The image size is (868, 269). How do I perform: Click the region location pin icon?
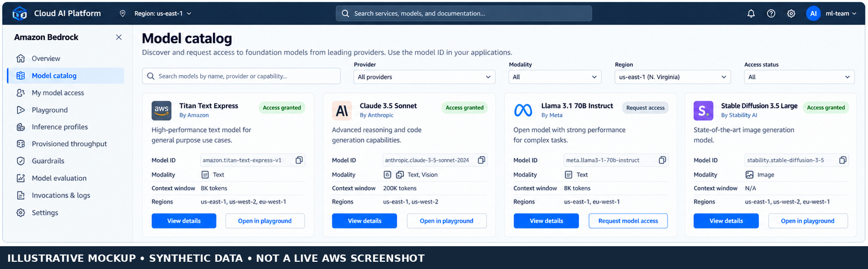pos(123,13)
